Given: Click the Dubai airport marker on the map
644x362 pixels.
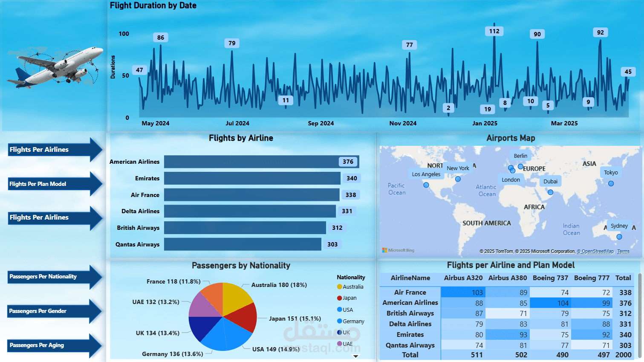Looking at the screenshot, I should 550,192.
